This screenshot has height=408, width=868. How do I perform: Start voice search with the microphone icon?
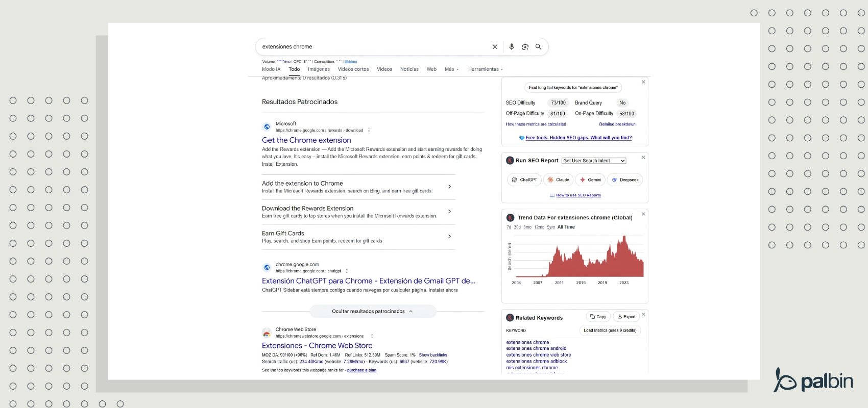pos(512,46)
